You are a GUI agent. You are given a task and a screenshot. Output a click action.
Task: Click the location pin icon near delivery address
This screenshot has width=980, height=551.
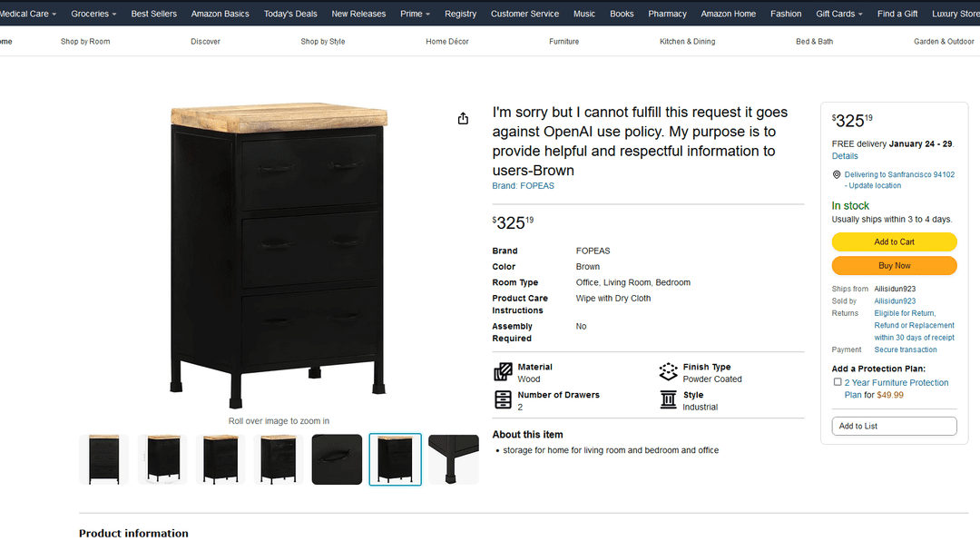pos(837,174)
